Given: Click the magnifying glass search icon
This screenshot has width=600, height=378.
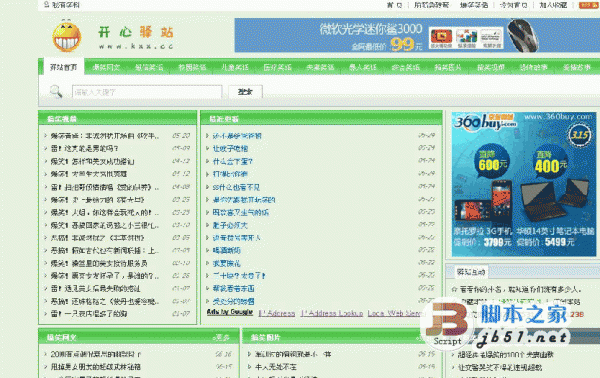Looking at the screenshot, I should [x=56, y=91].
